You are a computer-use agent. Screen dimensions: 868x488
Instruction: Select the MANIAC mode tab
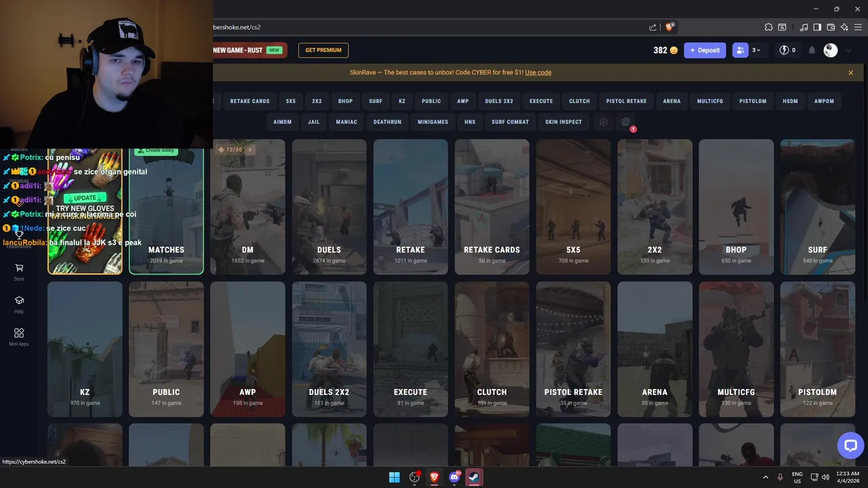pyautogui.click(x=346, y=122)
